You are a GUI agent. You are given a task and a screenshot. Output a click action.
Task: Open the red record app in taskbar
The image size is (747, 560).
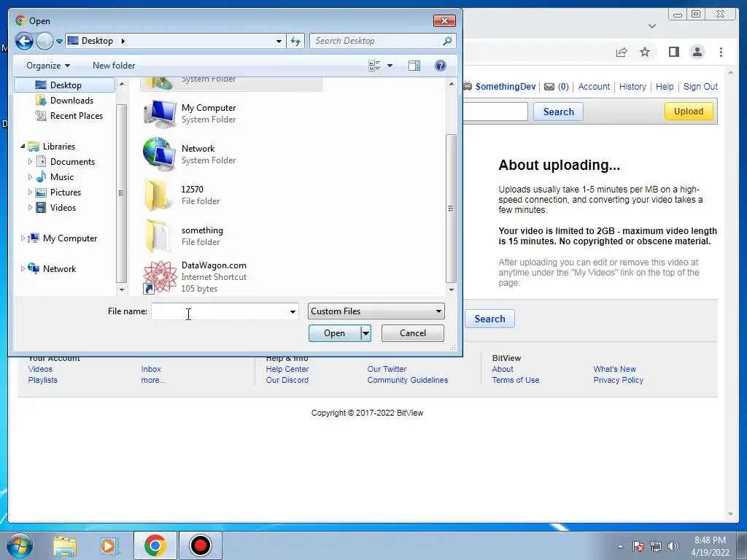[200, 545]
